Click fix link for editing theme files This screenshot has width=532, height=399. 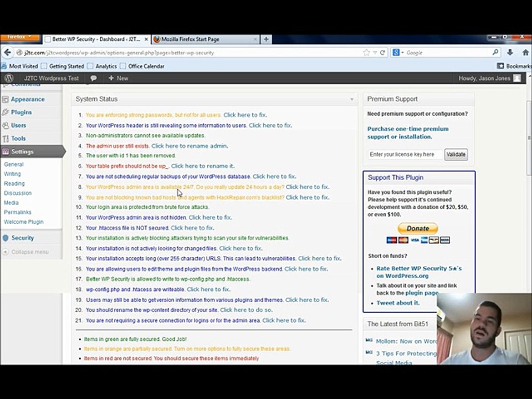pos(306,269)
